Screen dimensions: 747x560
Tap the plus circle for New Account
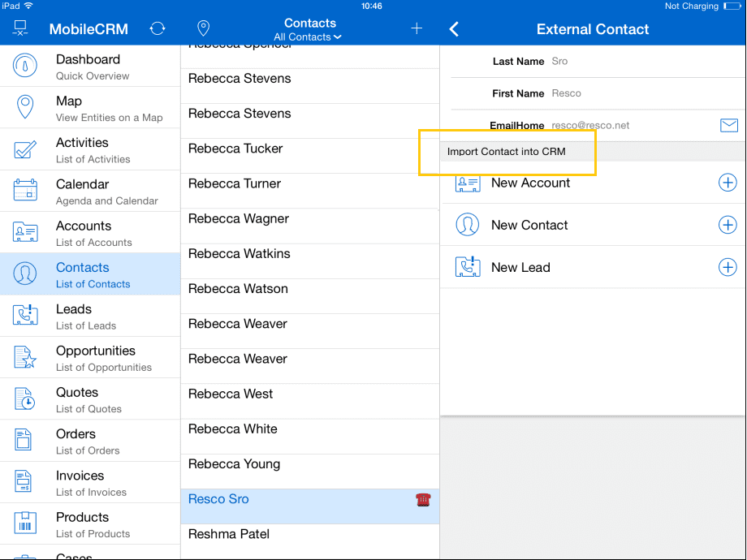click(x=728, y=183)
